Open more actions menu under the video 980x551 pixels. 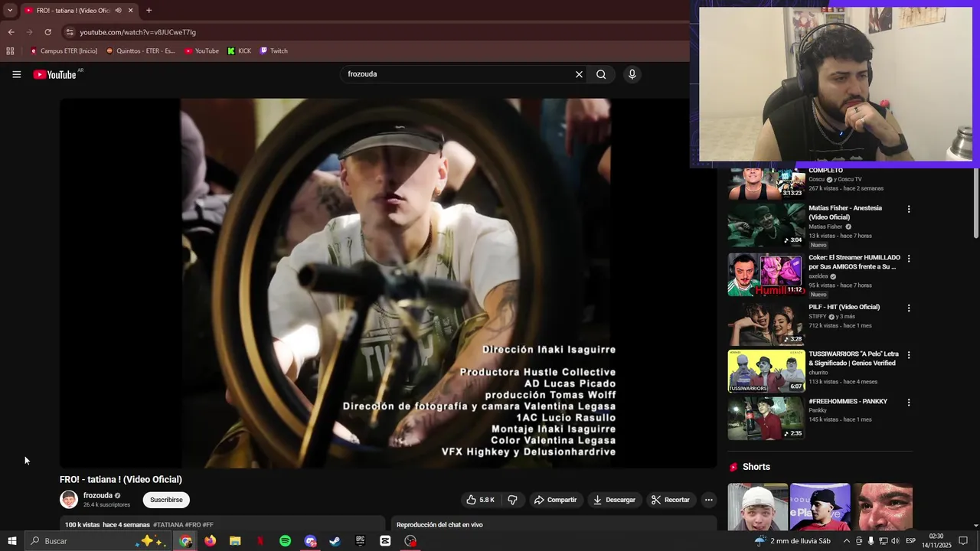tap(708, 500)
